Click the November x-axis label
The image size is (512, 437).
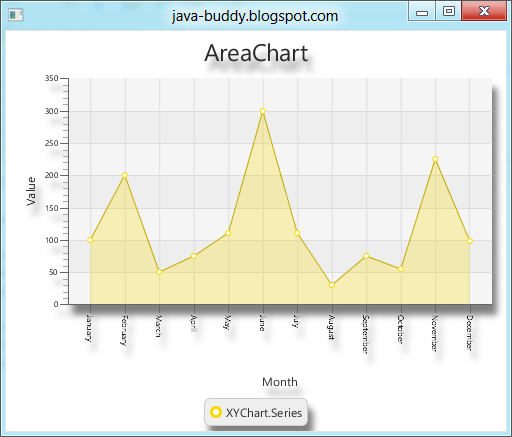point(434,333)
